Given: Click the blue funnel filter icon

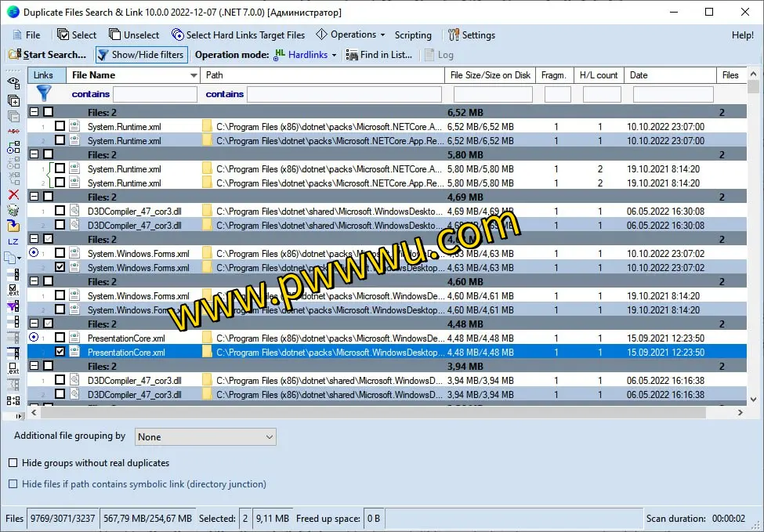Looking at the screenshot, I should point(44,93).
